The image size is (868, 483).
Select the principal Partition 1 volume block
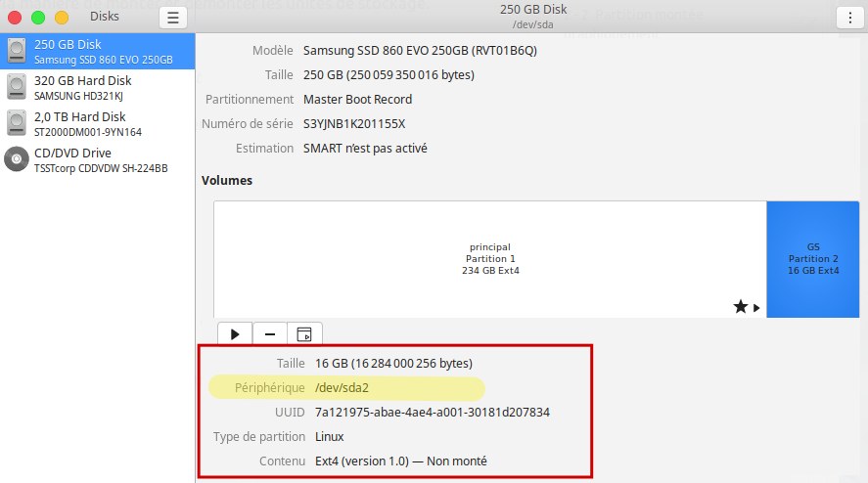[489, 258]
